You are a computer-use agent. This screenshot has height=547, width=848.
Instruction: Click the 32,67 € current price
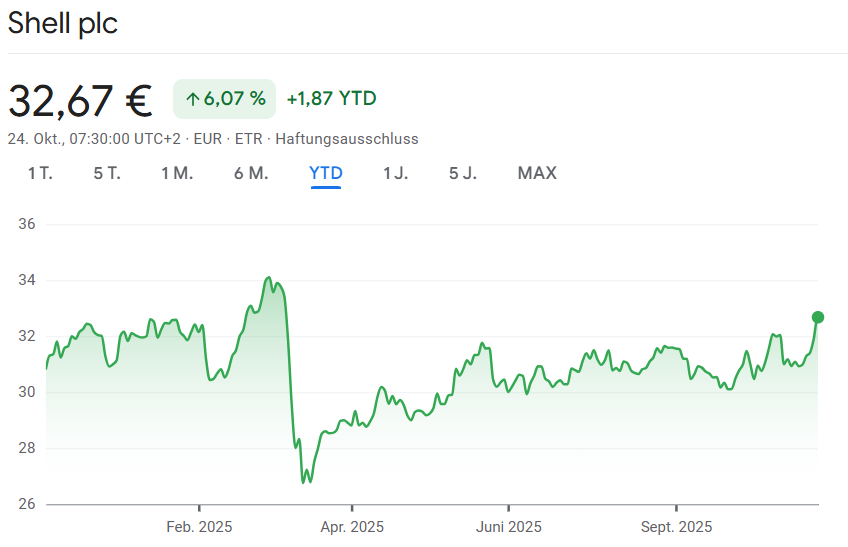pyautogui.click(x=80, y=99)
